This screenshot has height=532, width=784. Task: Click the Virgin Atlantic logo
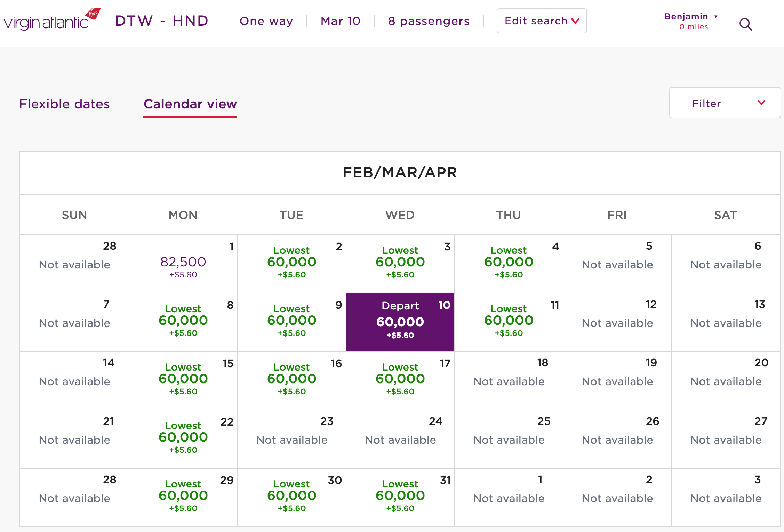pyautogui.click(x=51, y=20)
